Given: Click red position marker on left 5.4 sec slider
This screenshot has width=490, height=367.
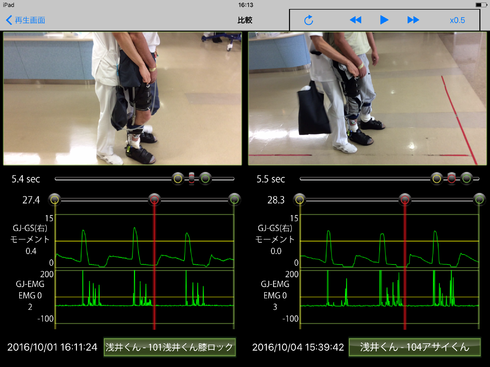Looking at the screenshot, I should [191, 179].
